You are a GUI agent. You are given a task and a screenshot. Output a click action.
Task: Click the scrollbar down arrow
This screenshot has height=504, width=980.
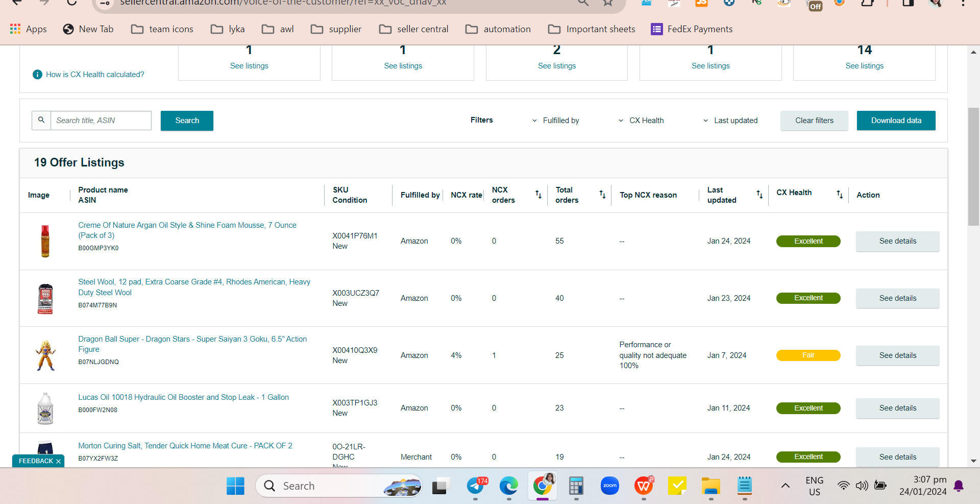pos(973,461)
